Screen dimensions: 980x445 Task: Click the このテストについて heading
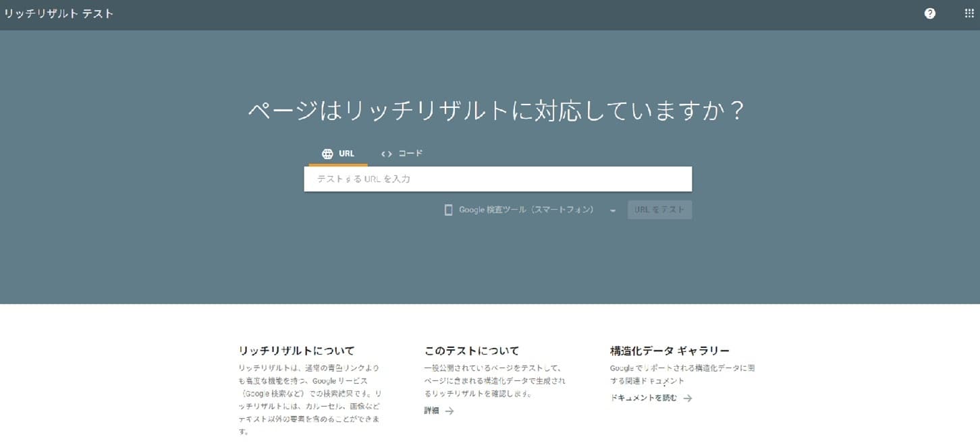click(472, 351)
